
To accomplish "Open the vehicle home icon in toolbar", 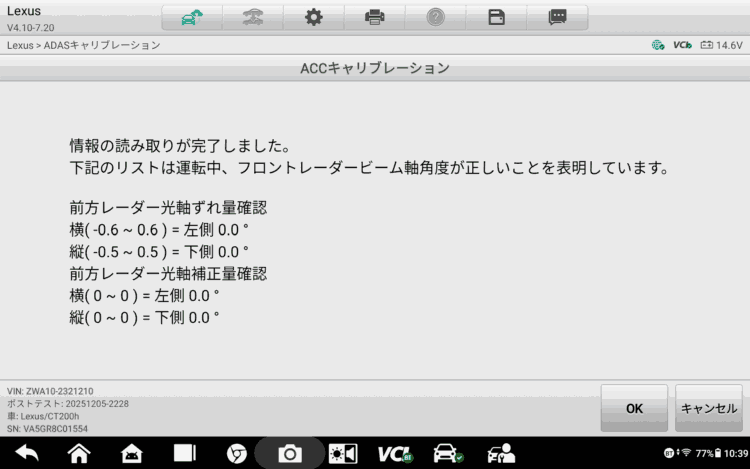I will [191, 17].
